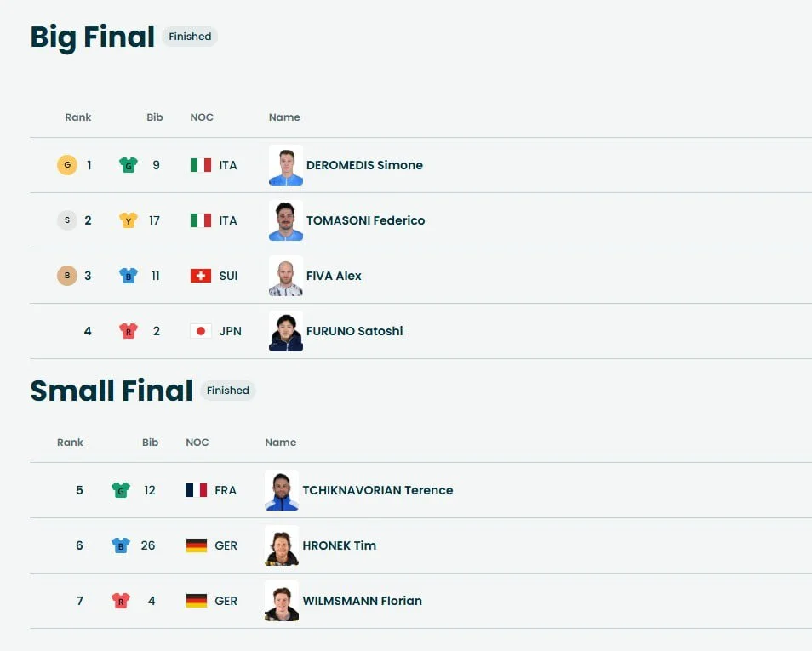Click the Japan flag next to JPN
Screen dimensions: 812x651
[200, 331]
